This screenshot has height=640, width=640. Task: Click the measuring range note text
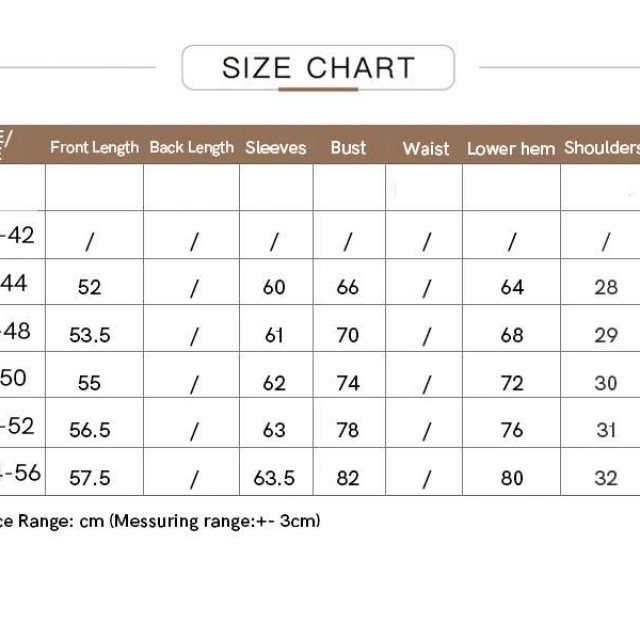[x=160, y=521]
